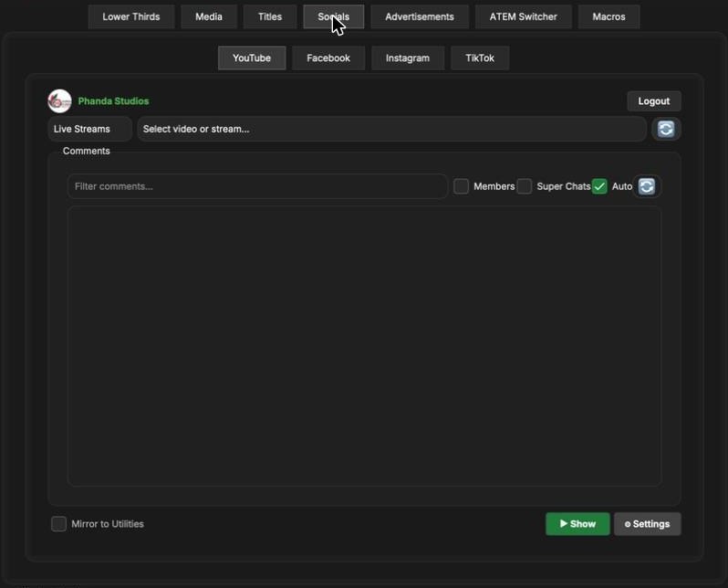Image resolution: width=728 pixels, height=588 pixels.
Task: Open the Instagram platform tab
Action: click(408, 58)
